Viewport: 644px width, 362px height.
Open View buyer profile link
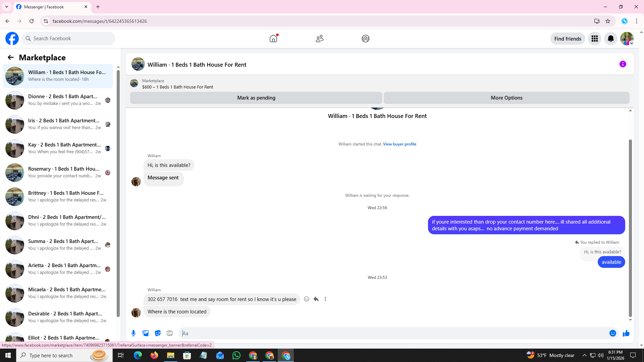399,144
